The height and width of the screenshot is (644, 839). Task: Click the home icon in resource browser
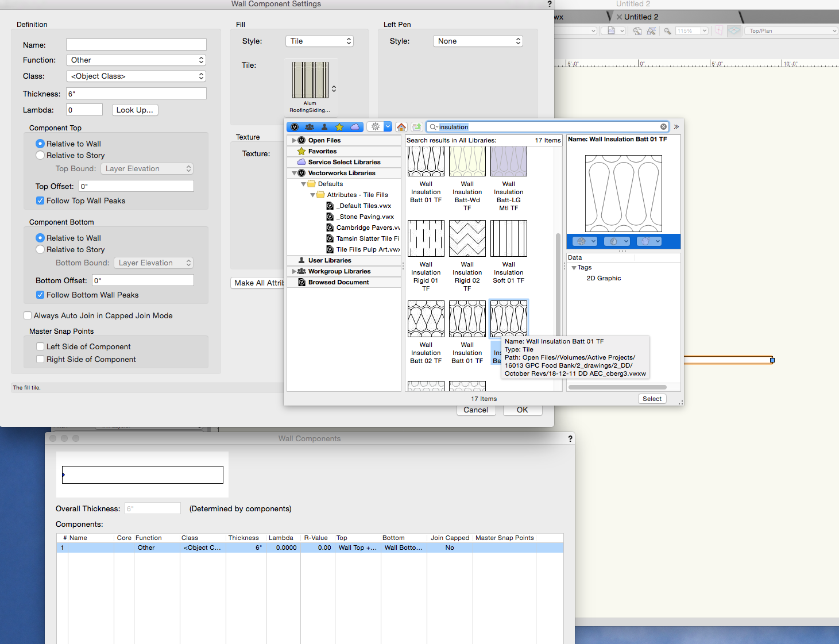(x=401, y=127)
